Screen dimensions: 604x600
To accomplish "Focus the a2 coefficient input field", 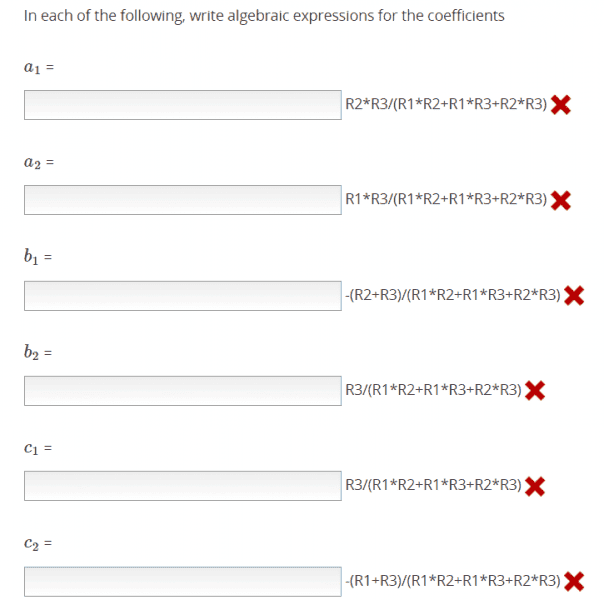I will coord(183,200).
